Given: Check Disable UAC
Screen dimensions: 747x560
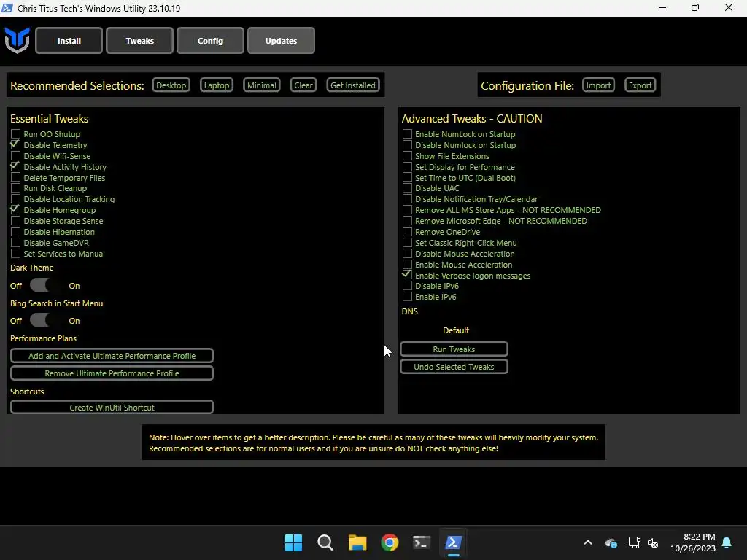Looking at the screenshot, I should click(407, 188).
